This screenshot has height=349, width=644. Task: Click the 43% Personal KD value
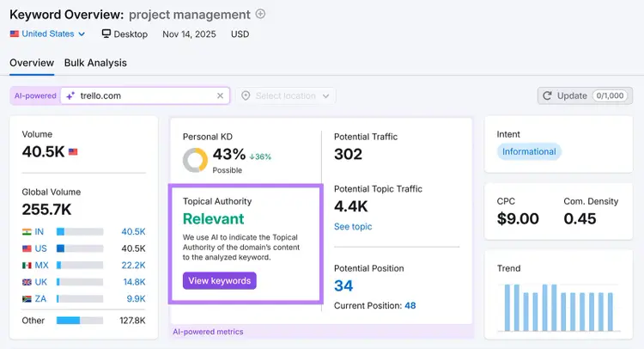coord(229,154)
